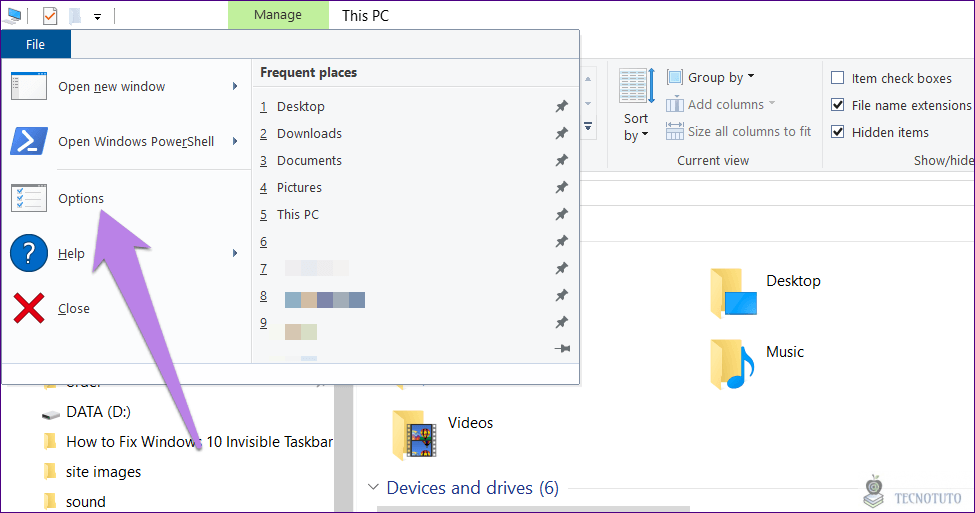Click the Windows PowerShell icon
975x513 pixels.
click(29, 141)
